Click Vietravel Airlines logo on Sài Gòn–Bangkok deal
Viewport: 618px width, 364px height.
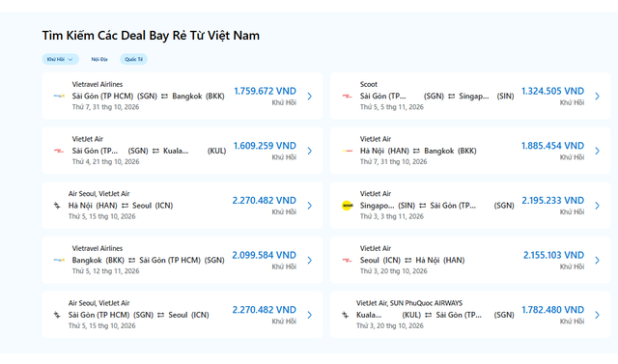pyautogui.click(x=59, y=96)
